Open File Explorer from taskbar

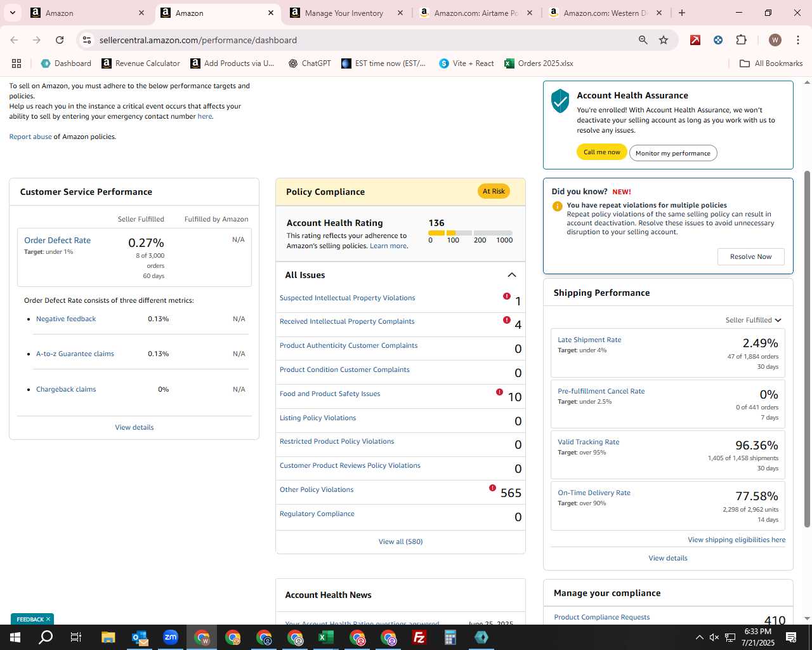point(108,637)
